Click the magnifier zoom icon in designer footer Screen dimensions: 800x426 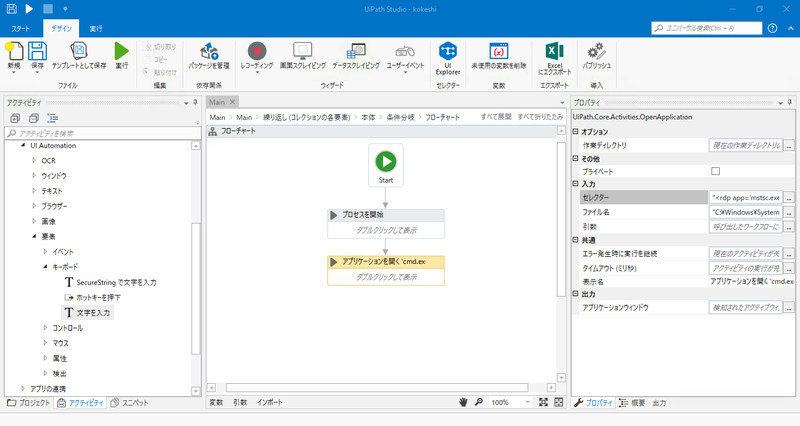[x=479, y=402]
